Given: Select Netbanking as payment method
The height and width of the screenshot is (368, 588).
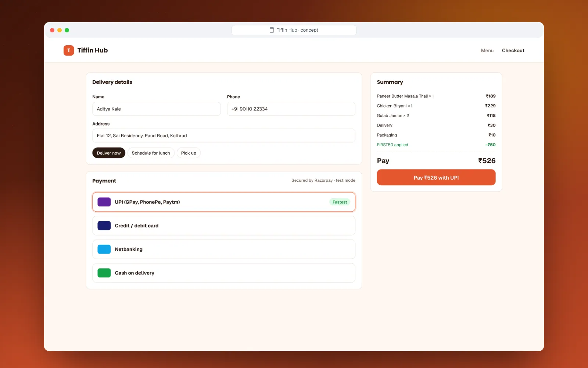Looking at the screenshot, I should (224, 249).
